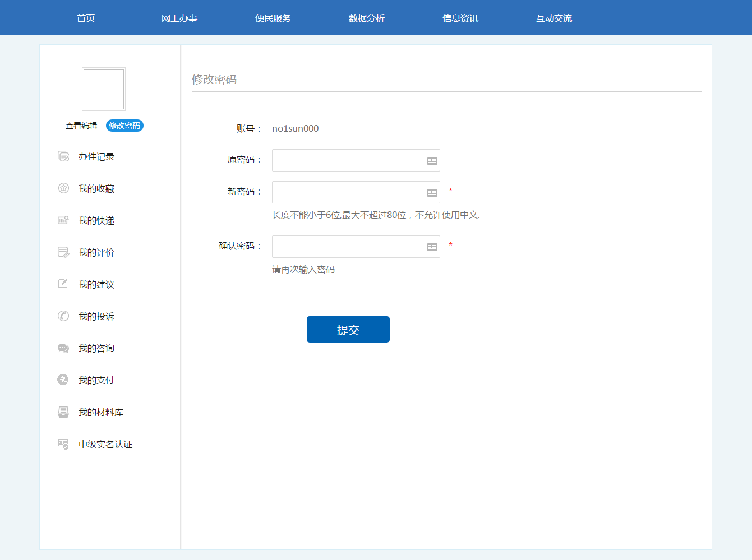Go to 首页 in the top navigation

[86, 18]
